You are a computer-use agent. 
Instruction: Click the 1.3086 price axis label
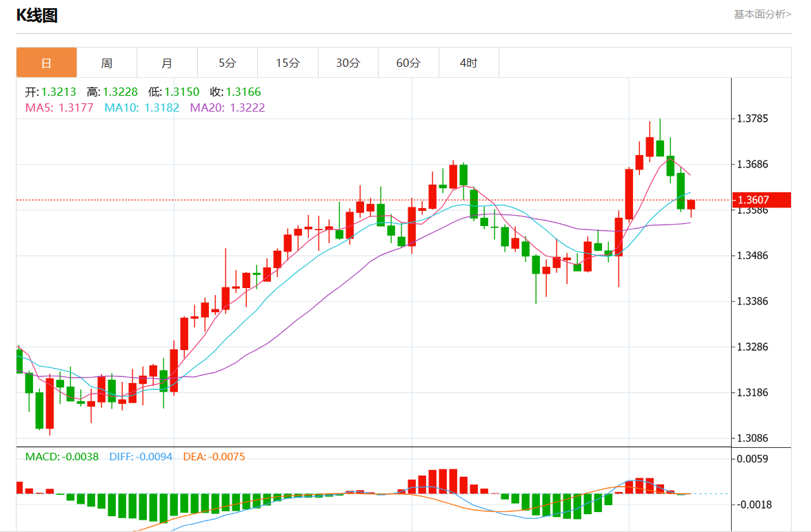(752, 438)
